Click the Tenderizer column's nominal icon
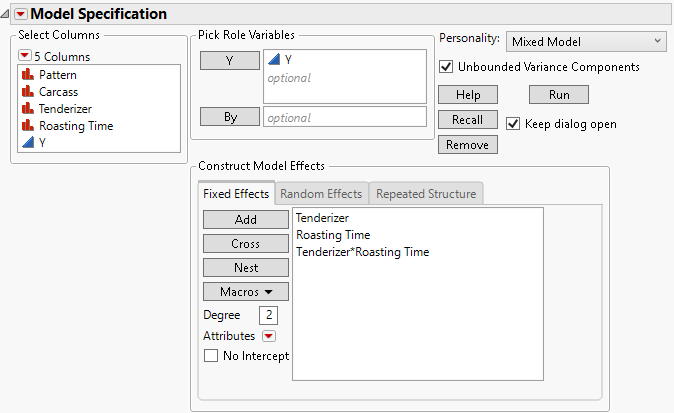 [x=28, y=109]
